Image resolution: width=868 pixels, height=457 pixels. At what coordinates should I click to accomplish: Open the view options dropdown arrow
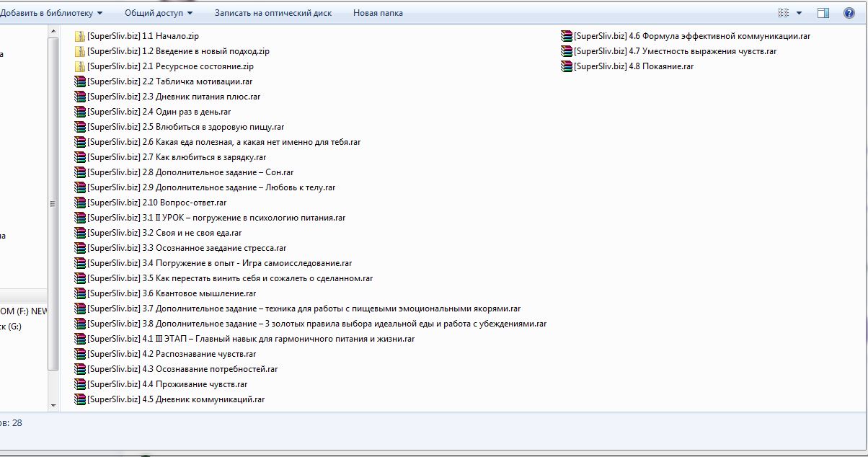point(799,13)
